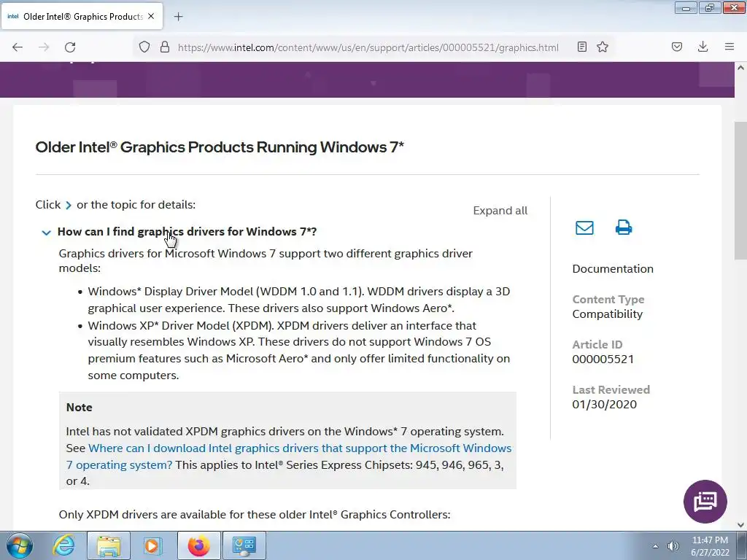The height and width of the screenshot is (560, 747).
Task: Open the Control Panel taskbar item
Action: pos(244,545)
